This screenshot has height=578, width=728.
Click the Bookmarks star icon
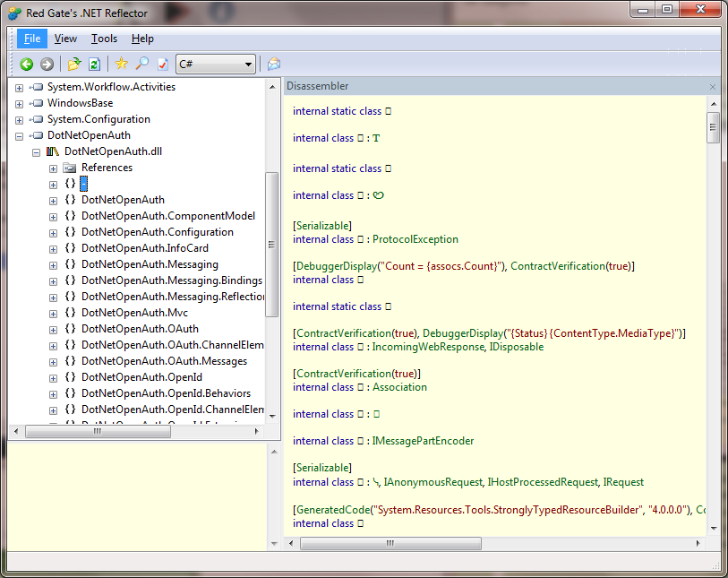[121, 64]
